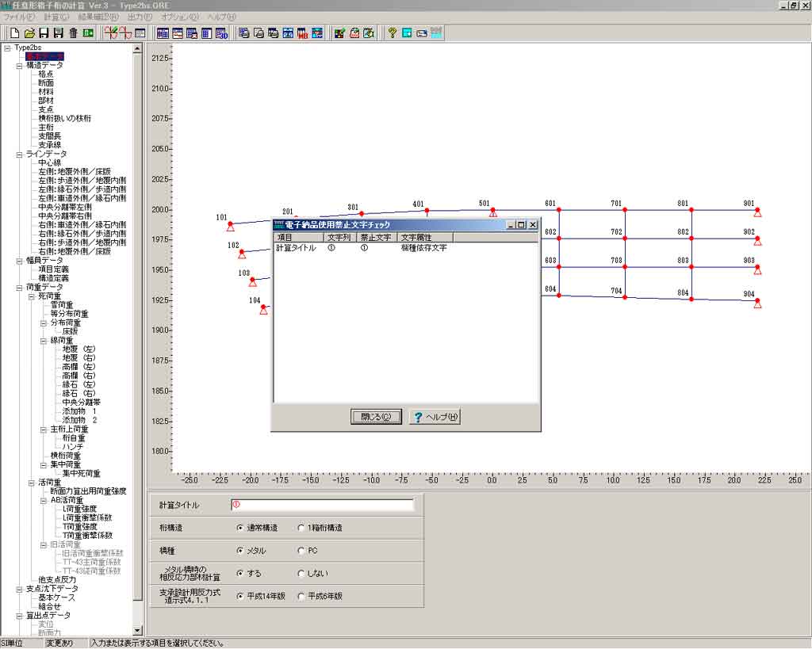The width and height of the screenshot is (812, 649).
Task: Select the ハンチ tree item
Action: click(x=72, y=447)
